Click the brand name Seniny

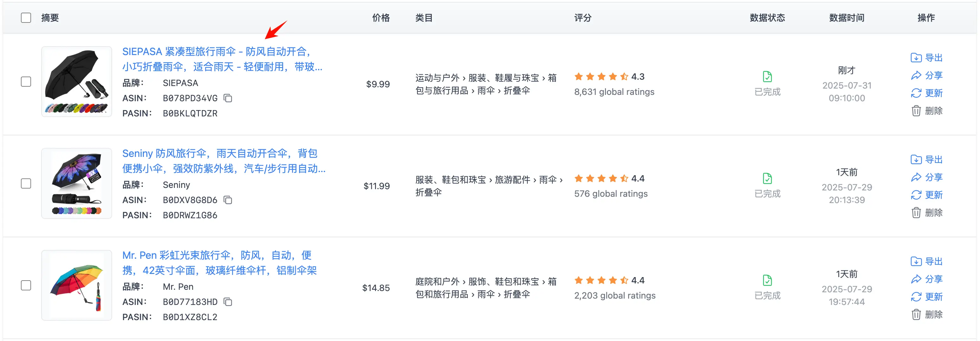[x=176, y=185]
